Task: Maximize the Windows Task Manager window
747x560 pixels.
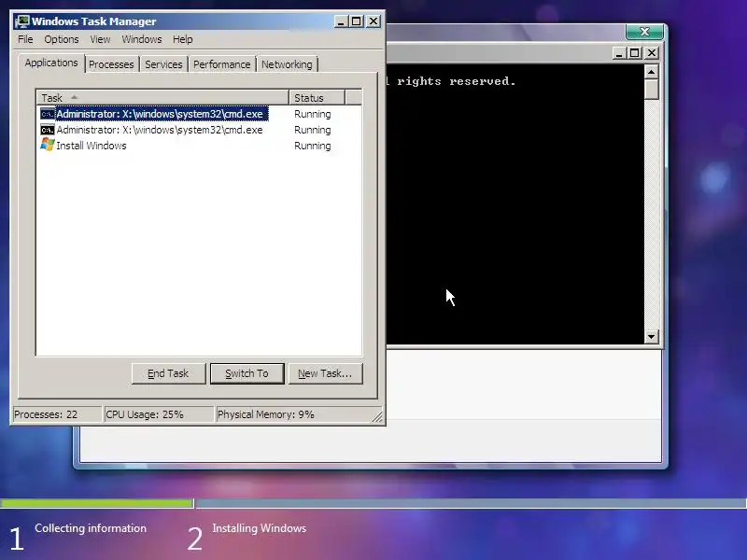Action: click(357, 21)
